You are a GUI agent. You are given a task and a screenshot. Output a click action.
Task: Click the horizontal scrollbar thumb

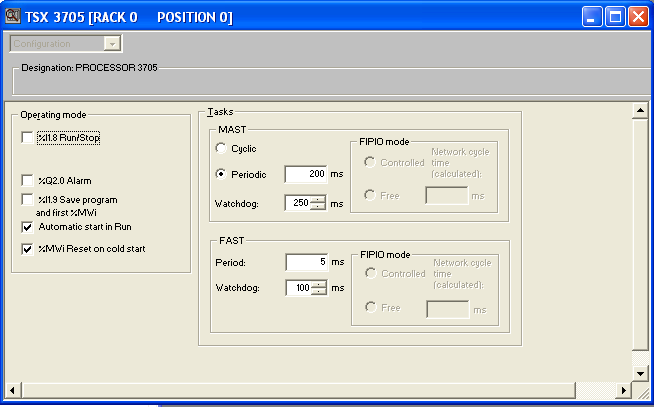pos(298,390)
